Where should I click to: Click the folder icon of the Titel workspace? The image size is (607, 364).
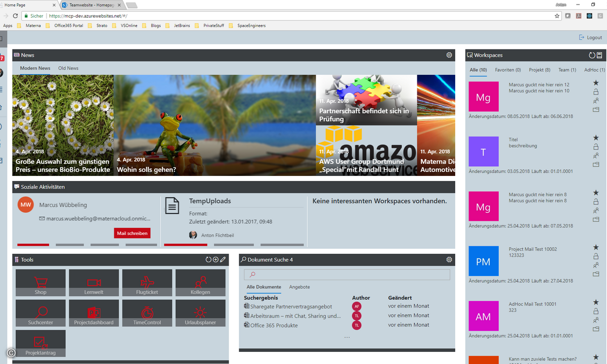596,164
